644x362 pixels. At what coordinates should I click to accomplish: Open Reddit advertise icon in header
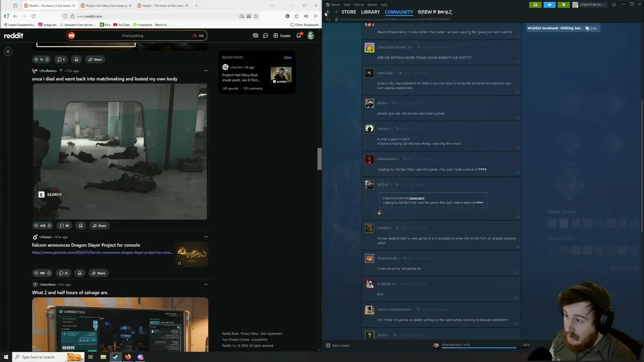click(x=256, y=36)
